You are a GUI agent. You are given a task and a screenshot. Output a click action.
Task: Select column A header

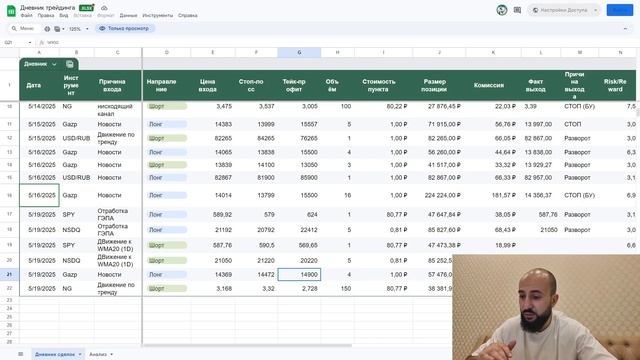click(39, 52)
